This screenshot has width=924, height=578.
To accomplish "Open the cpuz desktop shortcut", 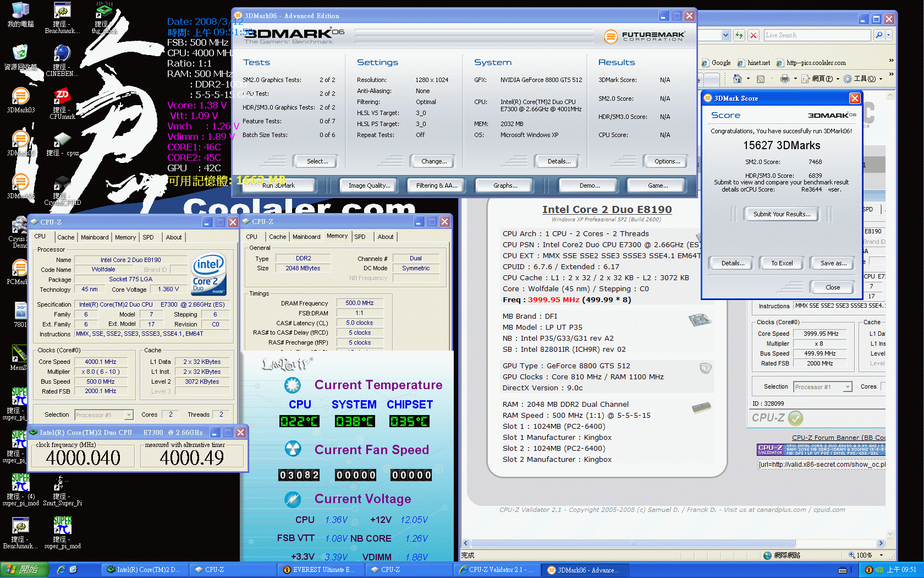I will (x=62, y=144).
